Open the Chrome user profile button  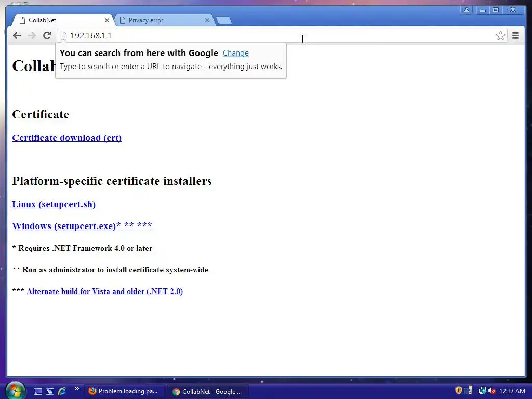click(467, 10)
